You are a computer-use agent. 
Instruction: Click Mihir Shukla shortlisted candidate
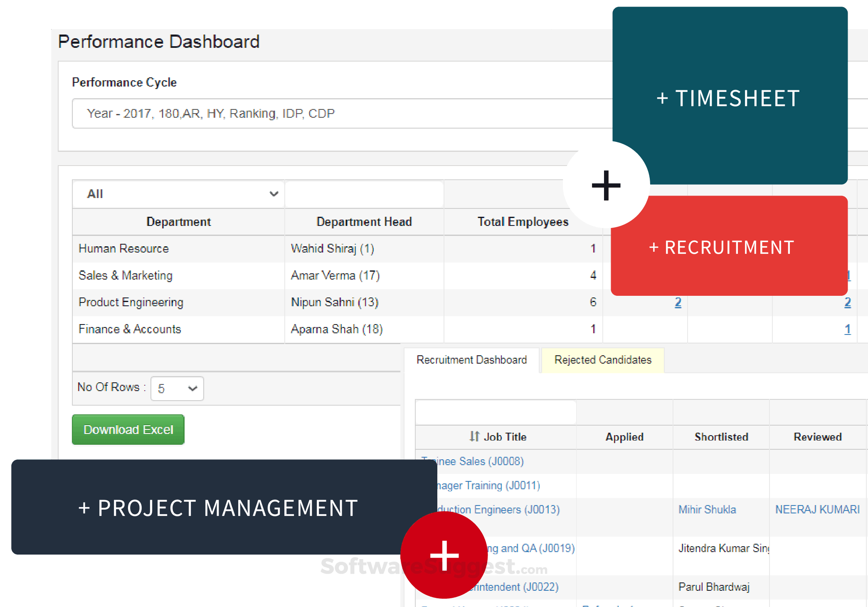[x=707, y=510]
